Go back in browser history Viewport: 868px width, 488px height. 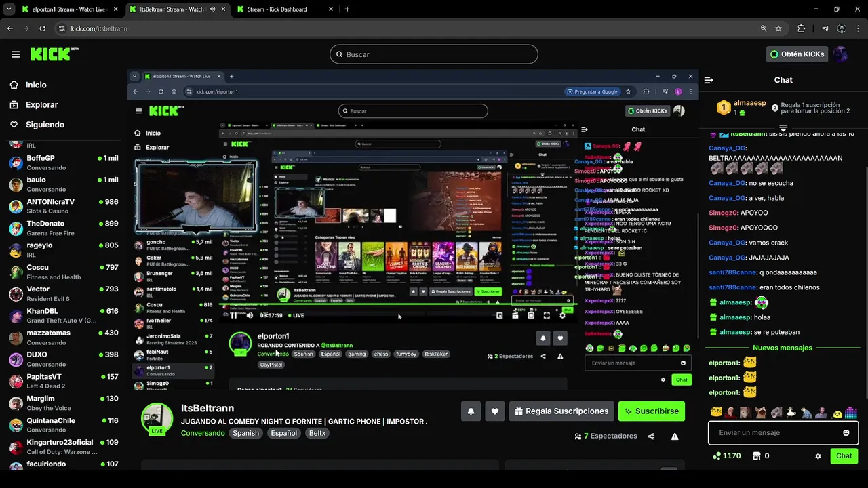[10, 28]
